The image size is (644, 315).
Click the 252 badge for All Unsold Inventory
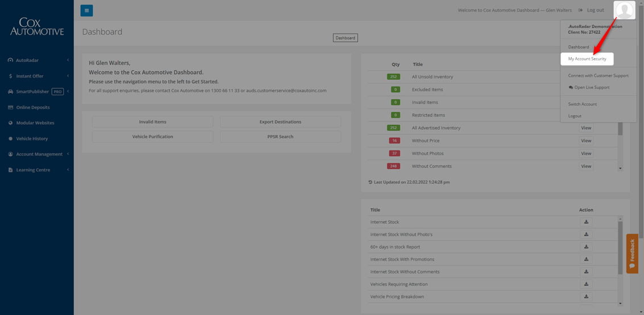click(393, 77)
